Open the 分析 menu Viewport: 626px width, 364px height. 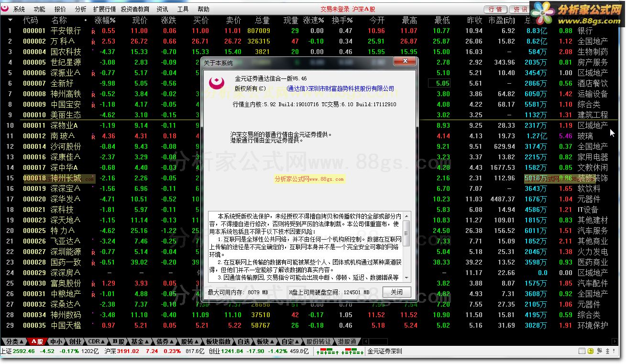coord(81,9)
